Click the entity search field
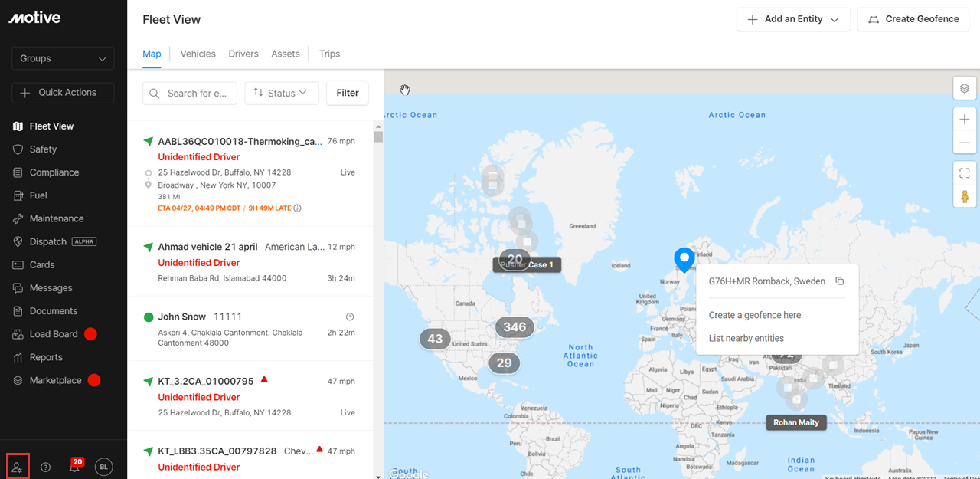Screen dimensions: 980x479 point(189,93)
